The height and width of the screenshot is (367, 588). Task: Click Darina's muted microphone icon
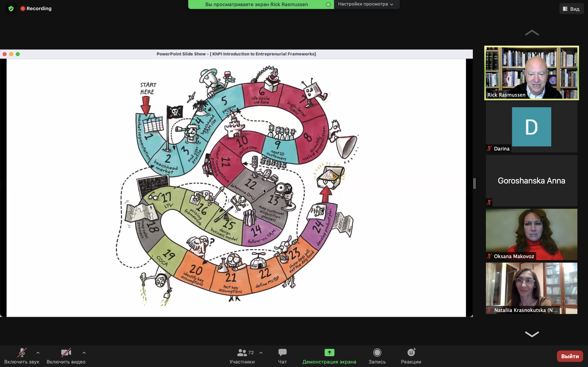click(x=489, y=149)
